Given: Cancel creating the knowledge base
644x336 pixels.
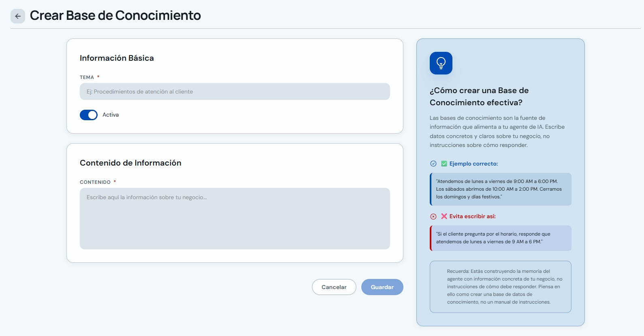Looking at the screenshot, I should coord(334,287).
